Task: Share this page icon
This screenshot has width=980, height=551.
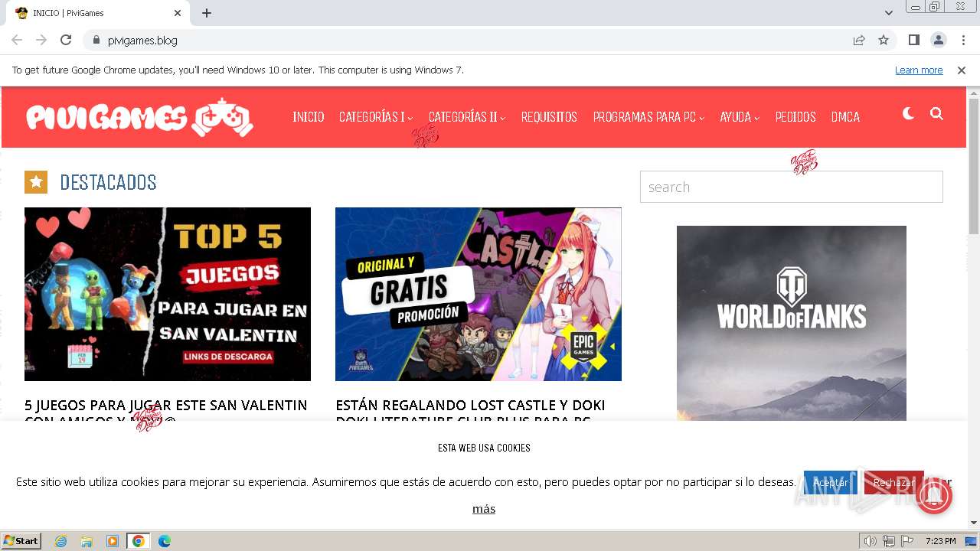Action: click(859, 40)
